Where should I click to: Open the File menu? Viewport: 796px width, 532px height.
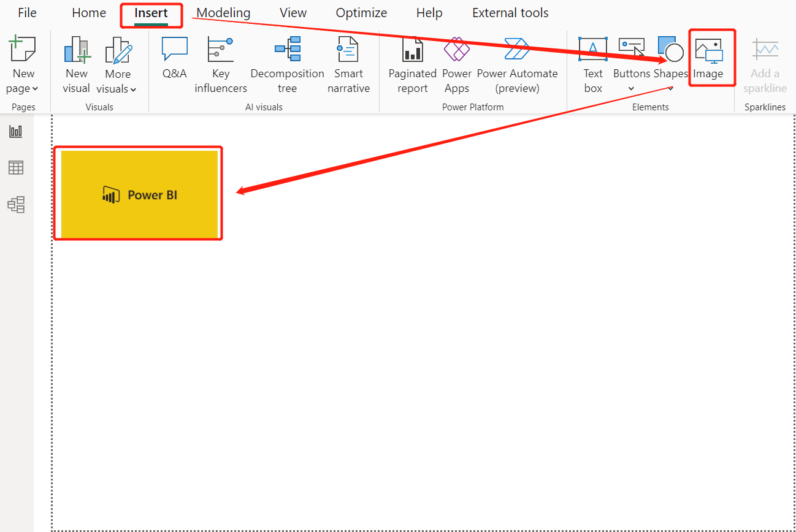[27, 13]
